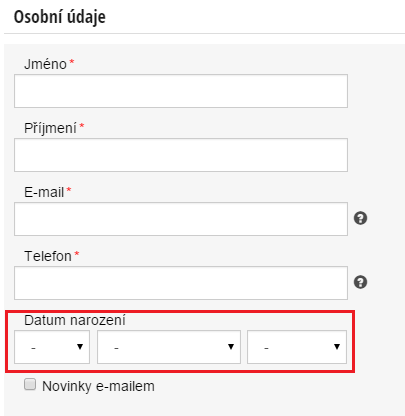405x416 pixels.
Task: Open the help icon next to Telefon field
Action: [360, 282]
